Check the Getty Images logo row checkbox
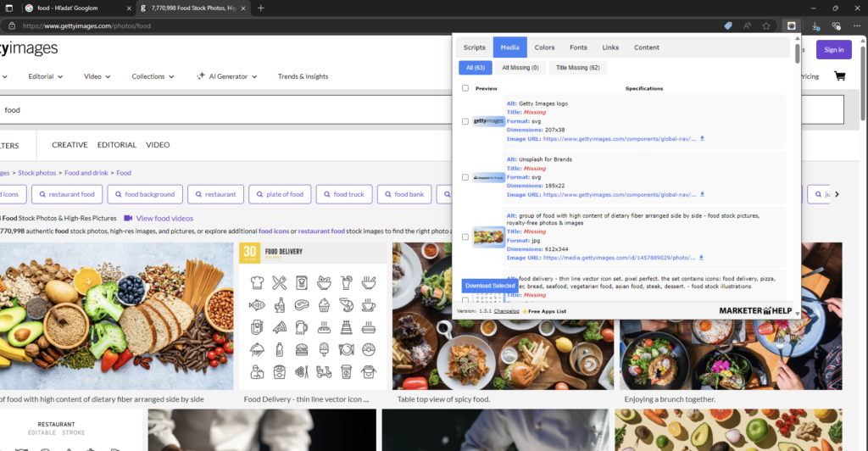Image resolution: width=868 pixels, height=451 pixels. point(465,121)
